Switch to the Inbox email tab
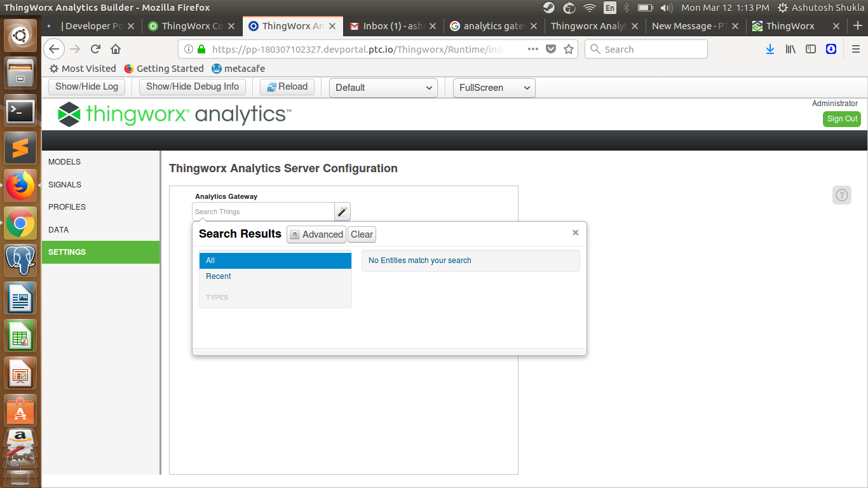This screenshot has width=868, height=488. (391, 26)
